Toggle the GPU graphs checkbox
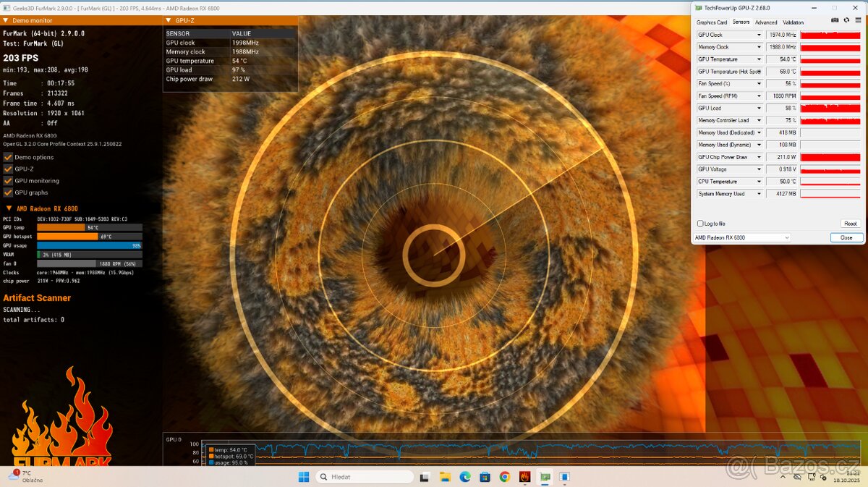Viewport: 868px width, 487px height. (8, 192)
